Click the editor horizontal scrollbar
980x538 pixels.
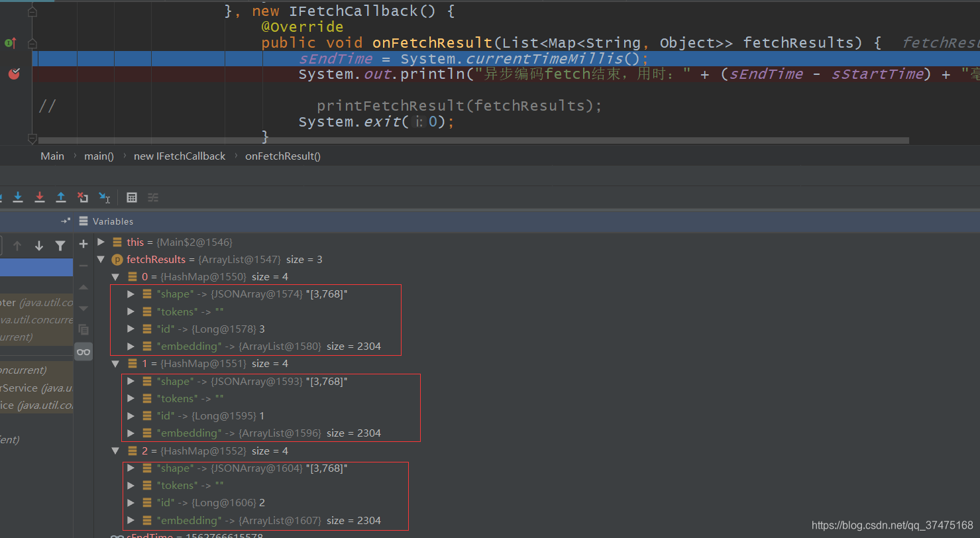pyautogui.click(x=474, y=140)
